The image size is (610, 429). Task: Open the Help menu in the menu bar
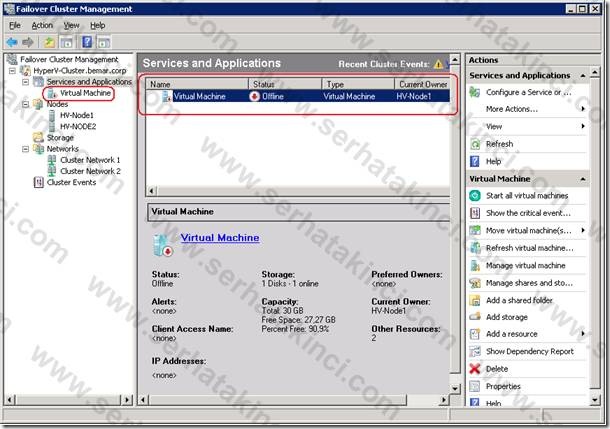pyautogui.click(x=98, y=26)
